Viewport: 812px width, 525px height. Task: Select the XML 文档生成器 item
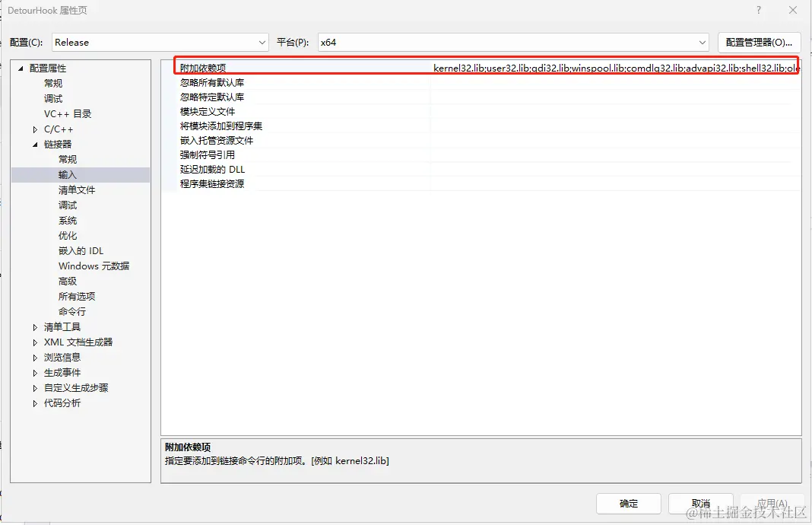pos(78,342)
